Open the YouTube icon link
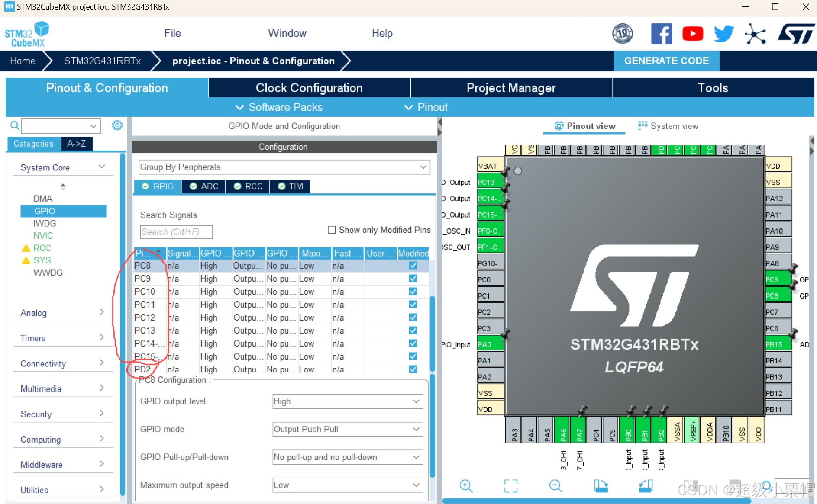This screenshot has width=817, height=504. [x=693, y=34]
